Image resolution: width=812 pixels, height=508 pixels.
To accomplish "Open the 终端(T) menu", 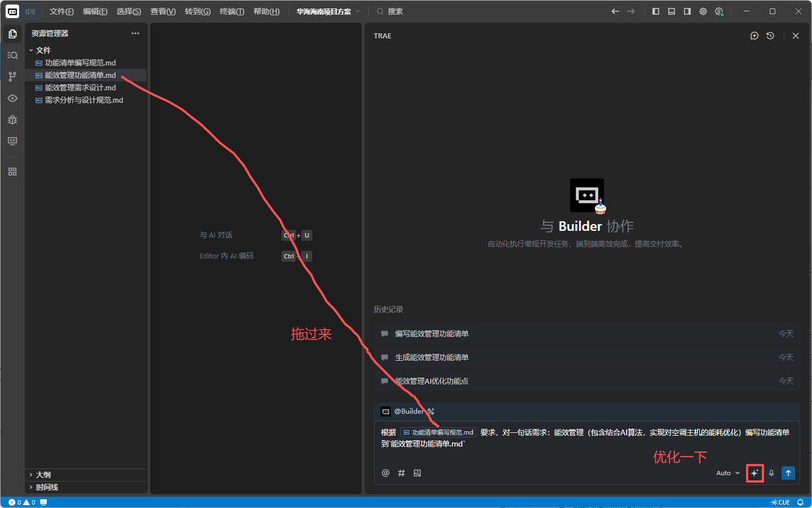I will 232,11.
